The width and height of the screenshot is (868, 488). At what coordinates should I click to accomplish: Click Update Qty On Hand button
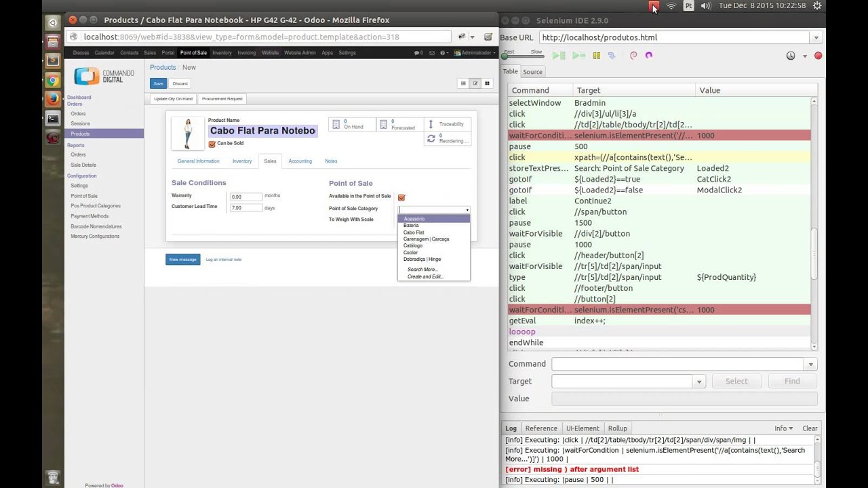click(173, 99)
